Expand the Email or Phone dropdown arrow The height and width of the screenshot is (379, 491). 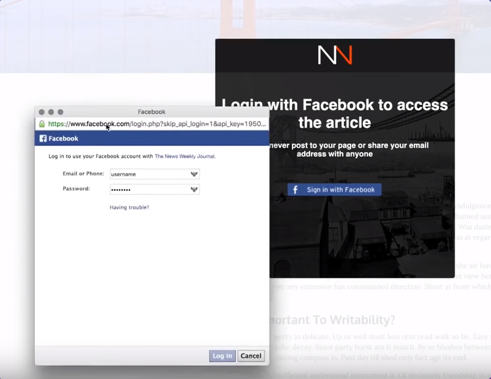(x=194, y=174)
